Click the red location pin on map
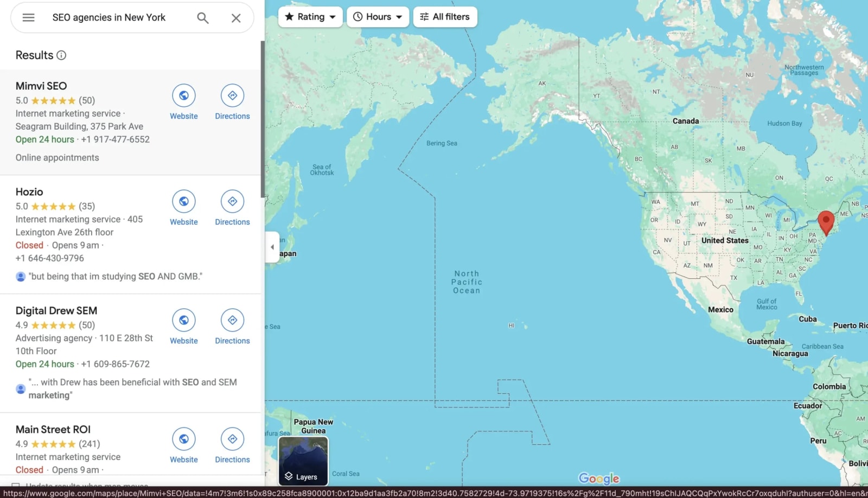Image resolution: width=868 pixels, height=498 pixels. click(x=826, y=223)
